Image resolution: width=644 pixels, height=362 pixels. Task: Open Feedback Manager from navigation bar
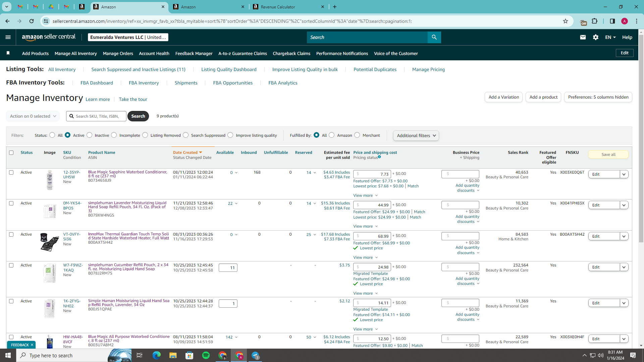pyautogui.click(x=194, y=53)
